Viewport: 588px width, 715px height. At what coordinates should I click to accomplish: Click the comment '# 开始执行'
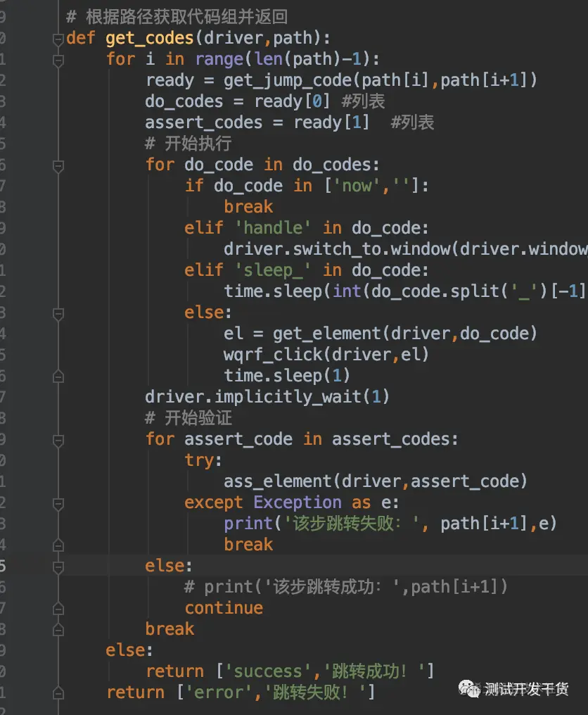click(188, 144)
